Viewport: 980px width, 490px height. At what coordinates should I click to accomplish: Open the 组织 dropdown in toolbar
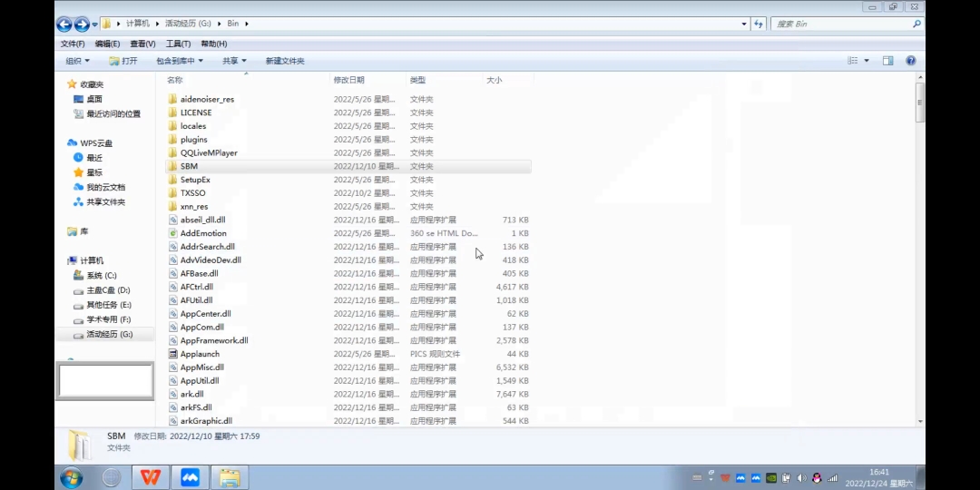tap(77, 61)
